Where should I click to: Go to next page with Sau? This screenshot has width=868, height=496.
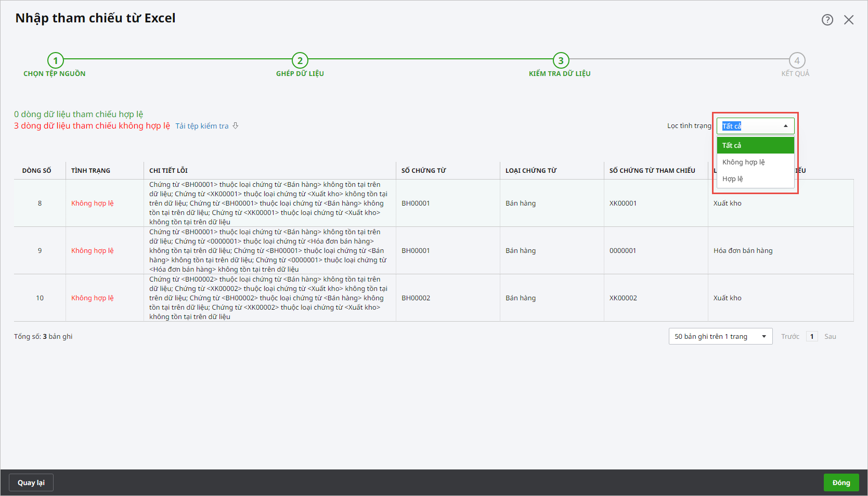(830, 337)
